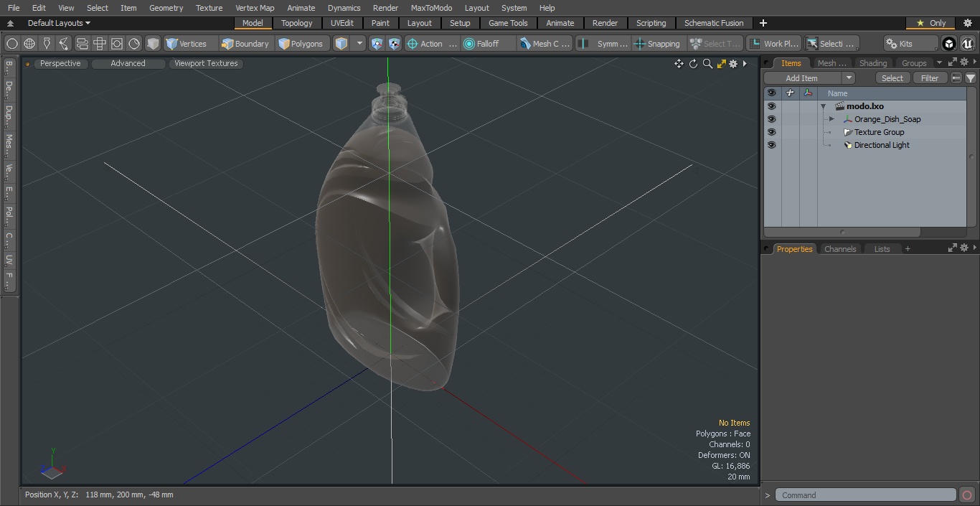Click the viewport pan move icon

(679, 64)
